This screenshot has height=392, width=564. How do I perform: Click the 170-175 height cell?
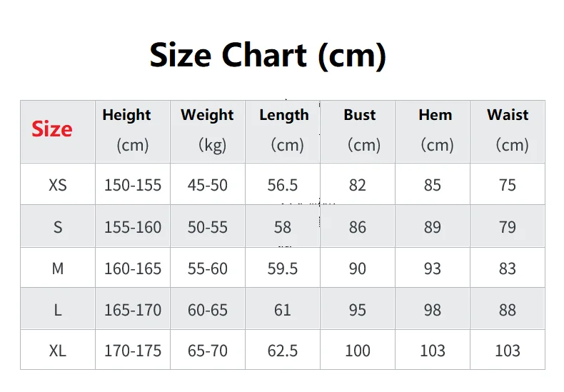click(132, 350)
